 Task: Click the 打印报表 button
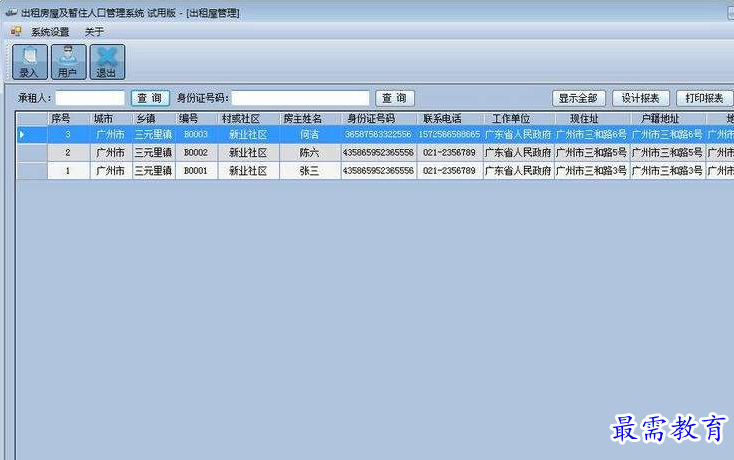click(x=705, y=98)
